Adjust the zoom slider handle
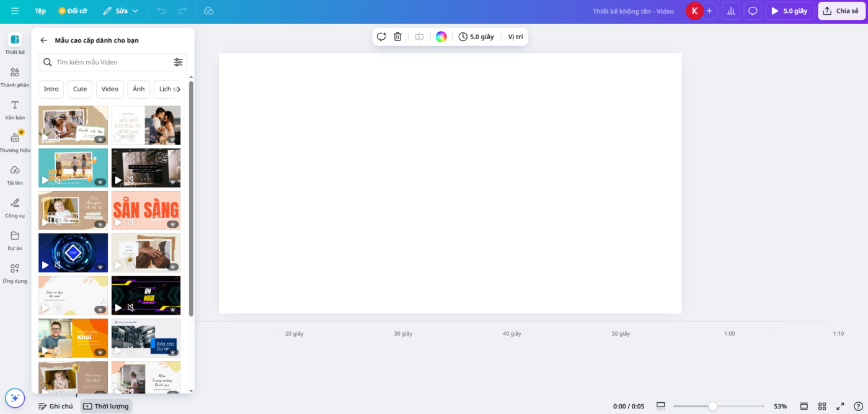This screenshot has width=868, height=414. pyautogui.click(x=712, y=406)
